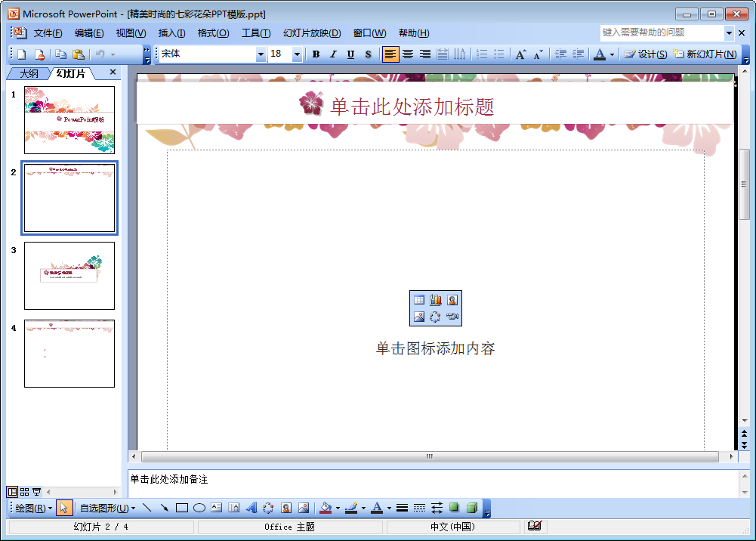Toggle Underline formatting
The height and width of the screenshot is (541, 756).
point(350,54)
